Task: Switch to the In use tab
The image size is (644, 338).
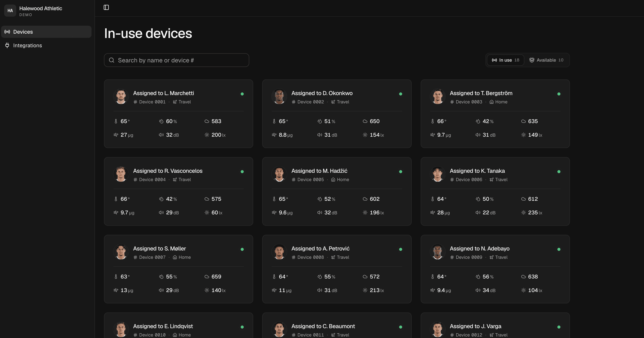Action: pyautogui.click(x=505, y=60)
